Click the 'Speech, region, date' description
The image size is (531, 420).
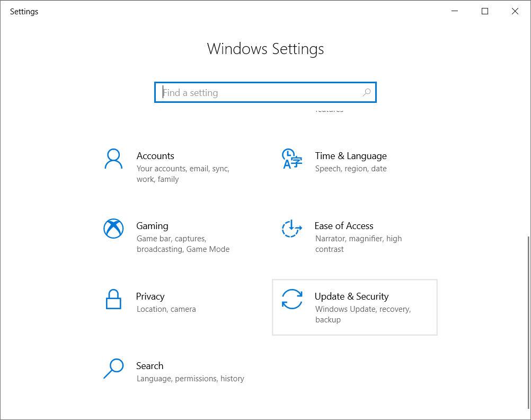tap(351, 169)
